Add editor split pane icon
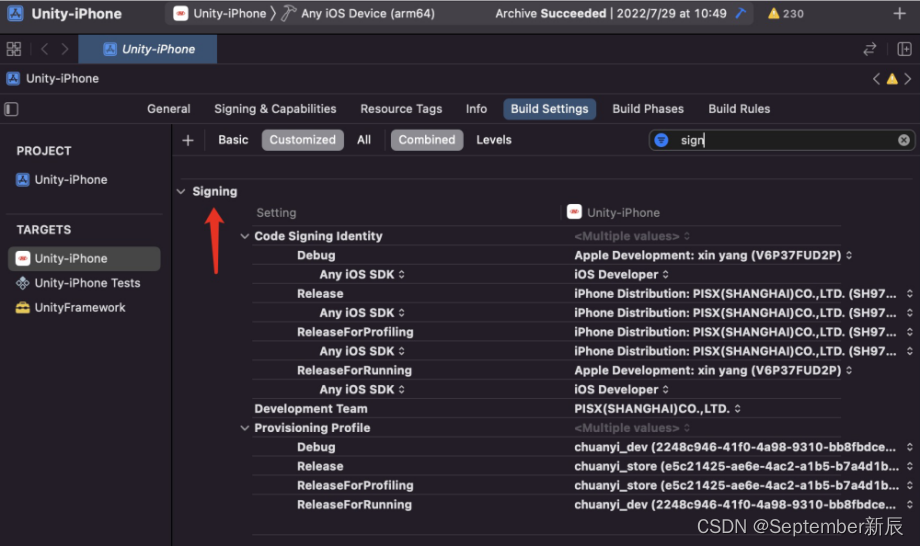The height and width of the screenshot is (547, 920). click(x=904, y=49)
